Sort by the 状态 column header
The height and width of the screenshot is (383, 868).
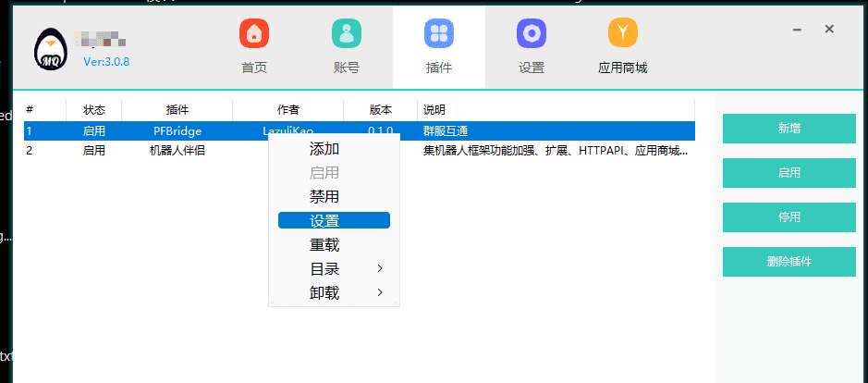pos(94,110)
